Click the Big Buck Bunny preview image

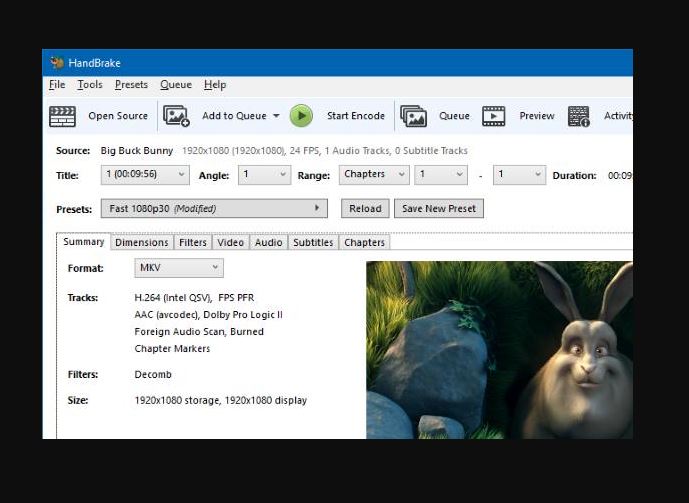point(500,350)
